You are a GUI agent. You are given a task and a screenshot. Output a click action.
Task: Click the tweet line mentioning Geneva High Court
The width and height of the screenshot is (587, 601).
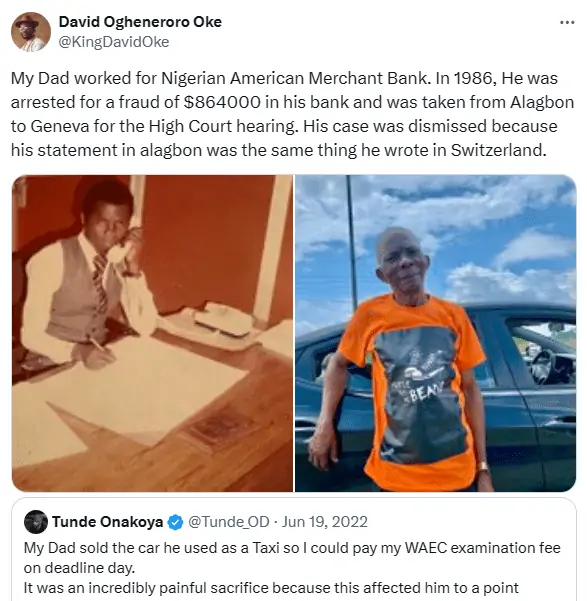[284, 126]
